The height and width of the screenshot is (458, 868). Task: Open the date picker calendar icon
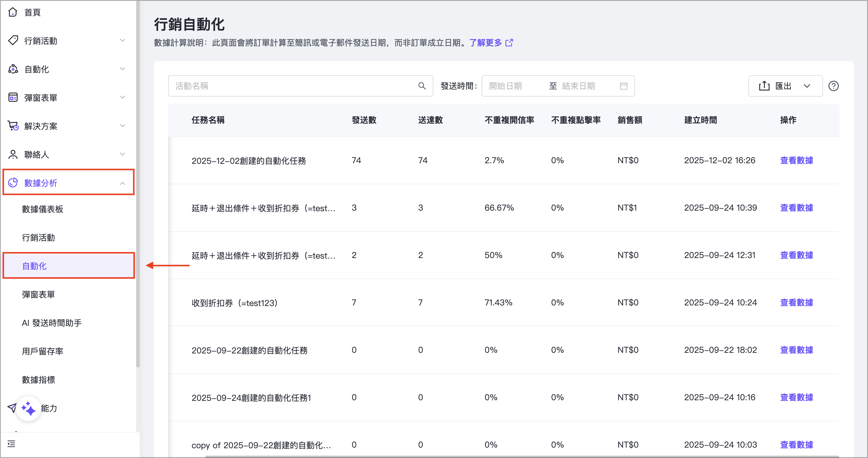[x=623, y=86]
